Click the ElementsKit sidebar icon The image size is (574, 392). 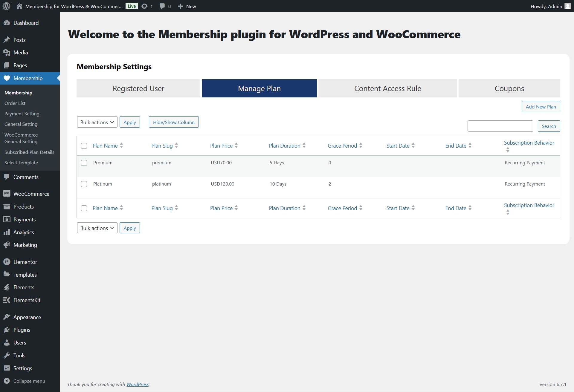[7, 300]
